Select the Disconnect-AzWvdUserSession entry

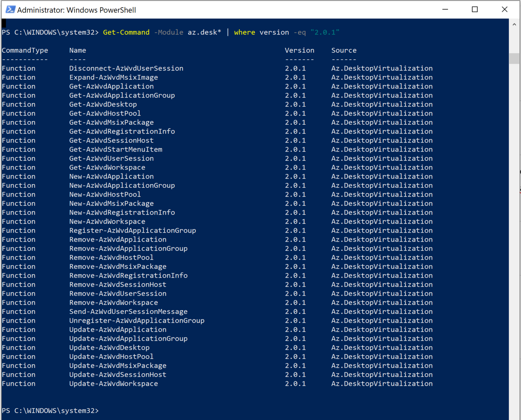coord(126,68)
